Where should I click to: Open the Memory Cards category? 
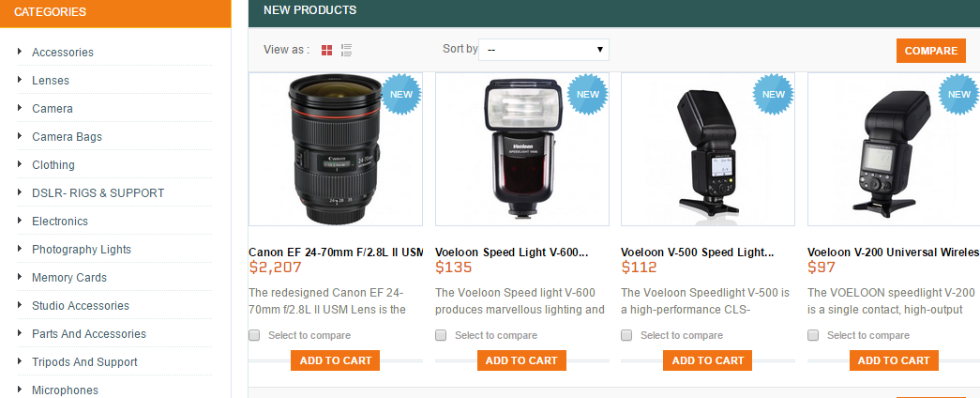click(x=69, y=278)
